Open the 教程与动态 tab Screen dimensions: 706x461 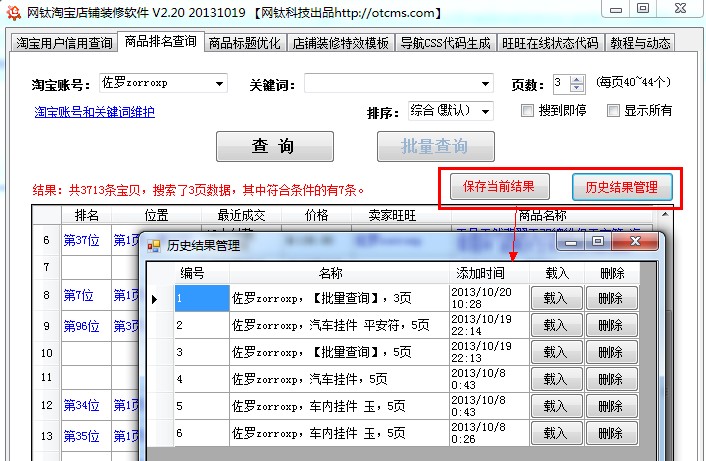tap(640, 43)
